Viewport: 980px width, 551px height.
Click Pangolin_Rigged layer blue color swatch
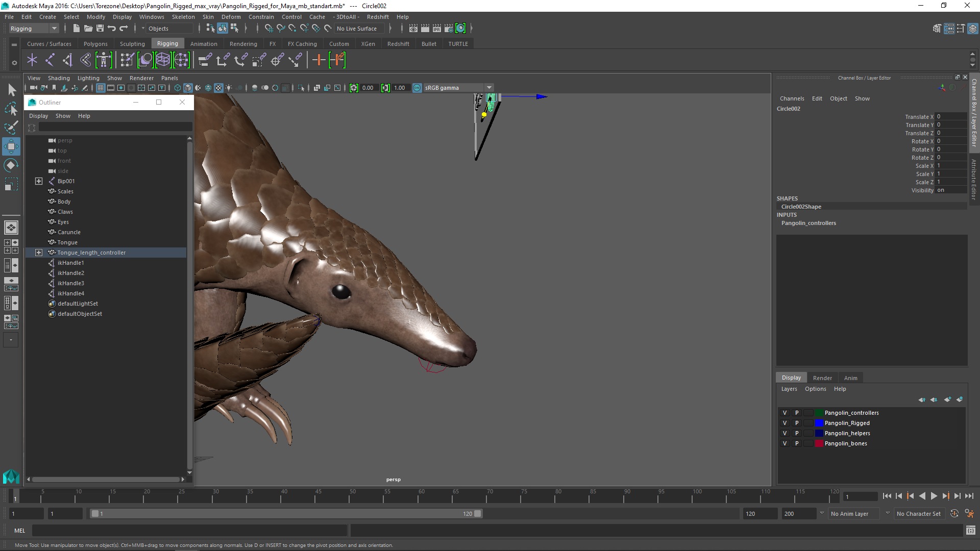819,423
